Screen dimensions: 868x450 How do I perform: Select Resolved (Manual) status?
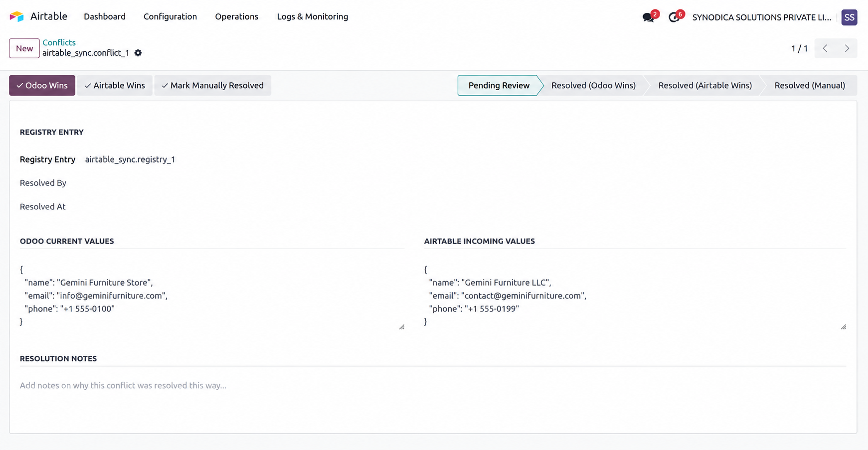pos(810,85)
